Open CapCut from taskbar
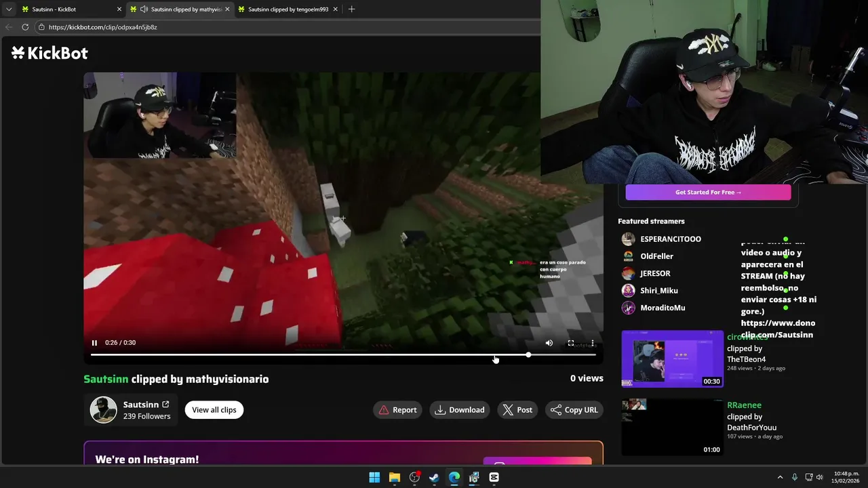The image size is (868, 488). [x=494, y=477]
